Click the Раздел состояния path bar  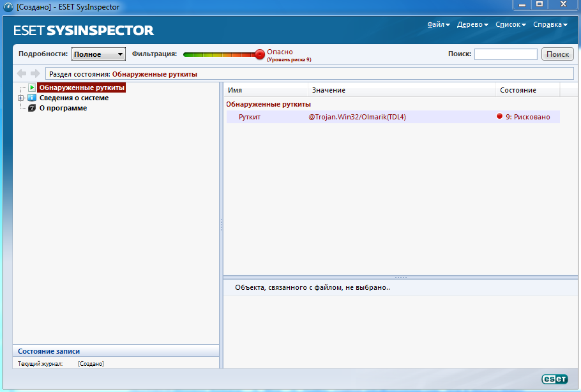(310, 73)
